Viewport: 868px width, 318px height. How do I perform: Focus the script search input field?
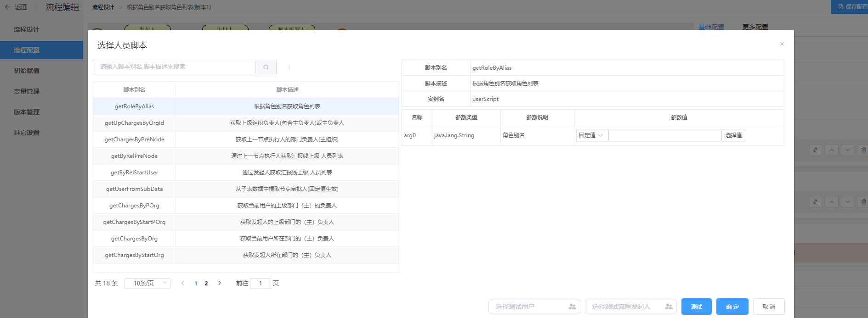tap(175, 67)
